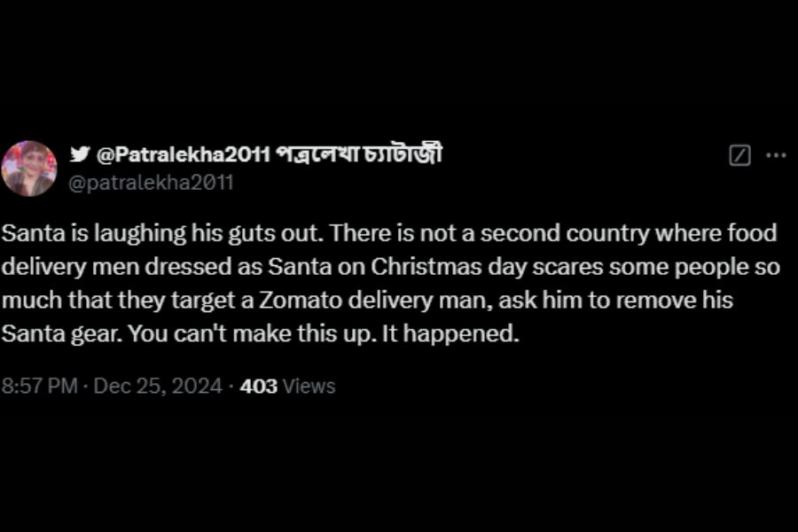Click the closing words 'It happened.'
The width and height of the screenshot is (798, 532).
[x=450, y=333]
